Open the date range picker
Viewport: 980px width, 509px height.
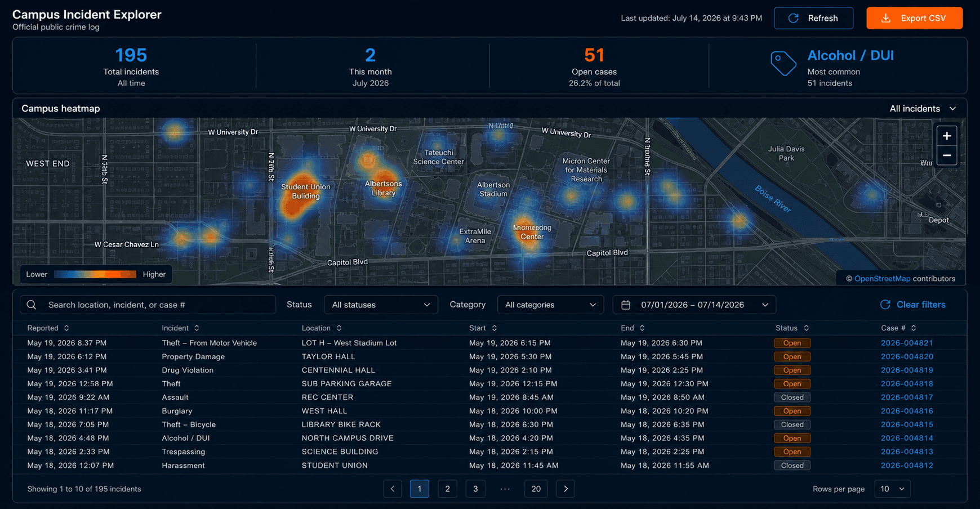coord(694,305)
